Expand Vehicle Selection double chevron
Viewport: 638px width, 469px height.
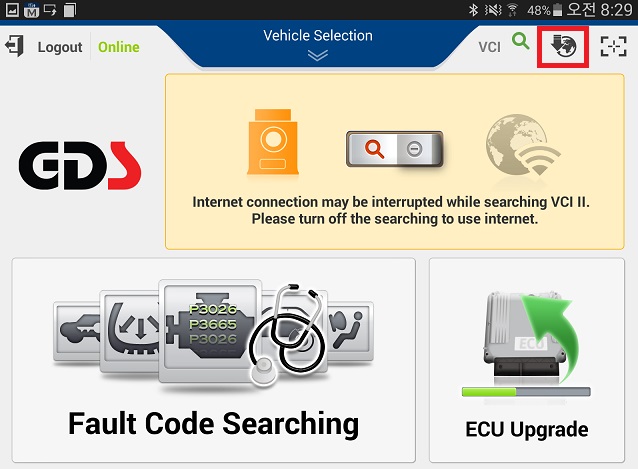[318, 55]
